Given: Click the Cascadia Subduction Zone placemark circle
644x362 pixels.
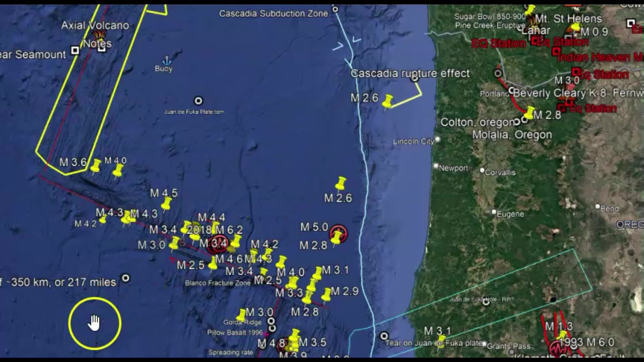Looking at the screenshot, I should 335,9.
